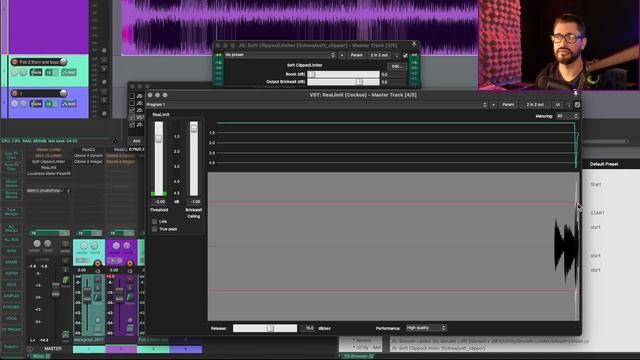Click the DRUMS sidebar button

11,262
